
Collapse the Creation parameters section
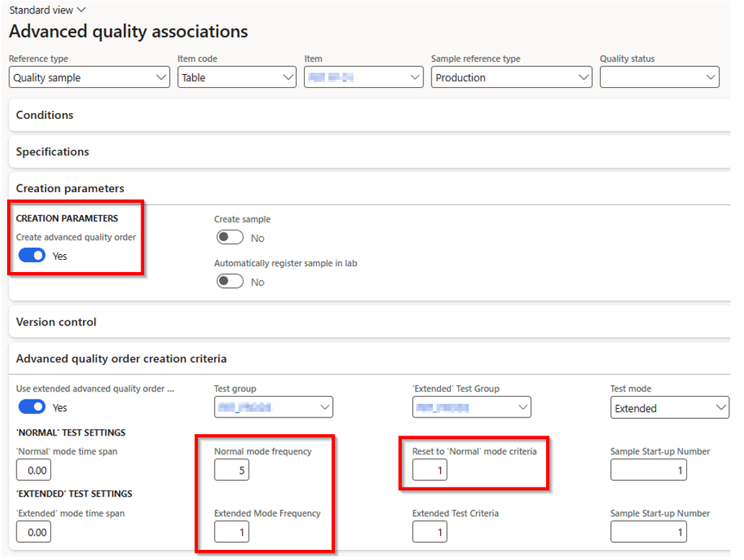click(70, 189)
